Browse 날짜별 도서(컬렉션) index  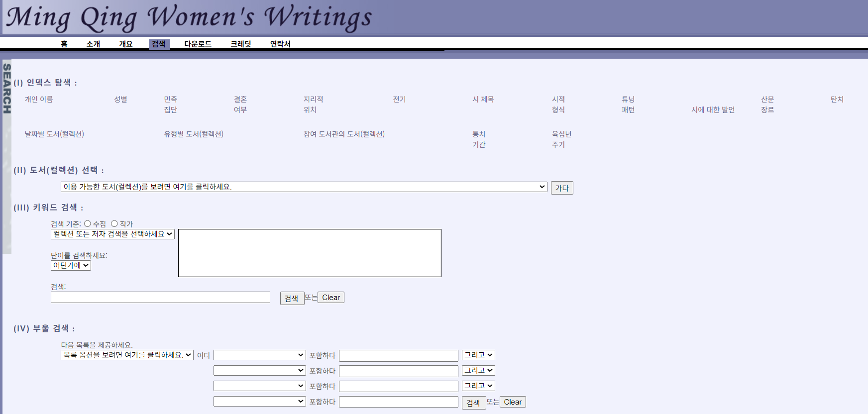[54, 134]
